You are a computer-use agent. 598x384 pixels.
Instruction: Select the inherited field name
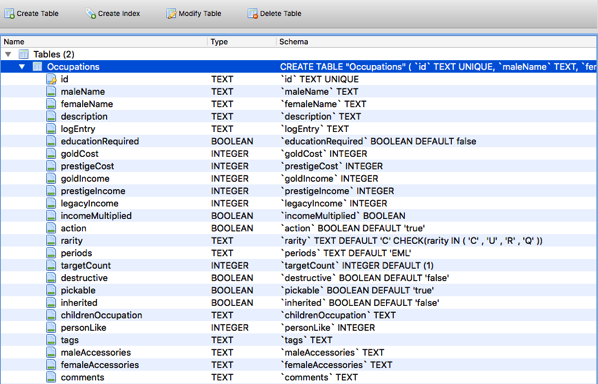pyautogui.click(x=79, y=303)
